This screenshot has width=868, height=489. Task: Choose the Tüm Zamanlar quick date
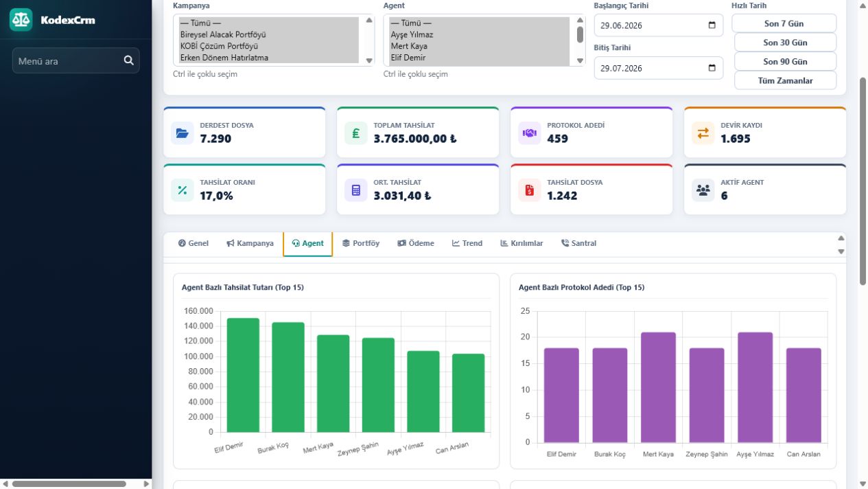[785, 80]
